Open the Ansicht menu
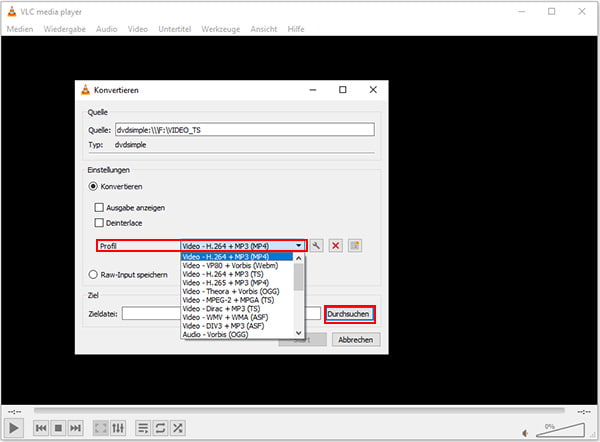 [264, 29]
